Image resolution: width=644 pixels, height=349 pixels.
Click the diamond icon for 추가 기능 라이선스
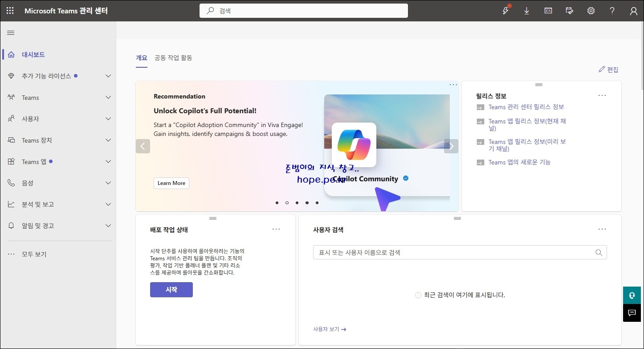click(11, 76)
